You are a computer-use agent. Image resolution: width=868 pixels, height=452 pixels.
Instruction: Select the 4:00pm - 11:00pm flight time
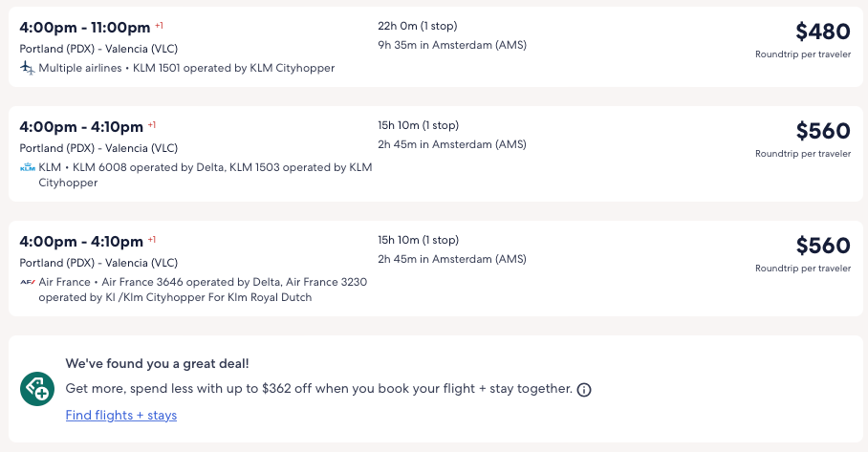84,28
